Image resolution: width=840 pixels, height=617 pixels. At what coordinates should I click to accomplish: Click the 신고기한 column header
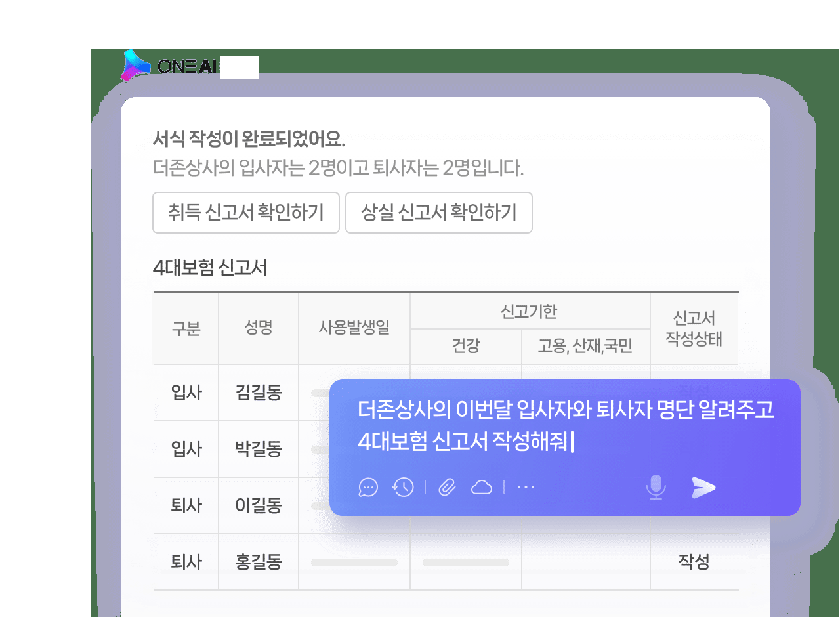[529, 311]
